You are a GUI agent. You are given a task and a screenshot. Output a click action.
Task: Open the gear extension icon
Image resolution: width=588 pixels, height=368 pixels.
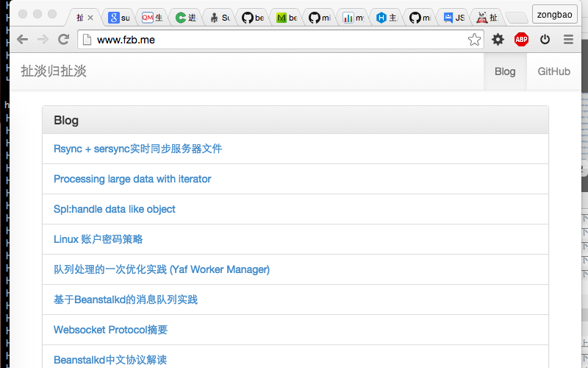click(498, 40)
